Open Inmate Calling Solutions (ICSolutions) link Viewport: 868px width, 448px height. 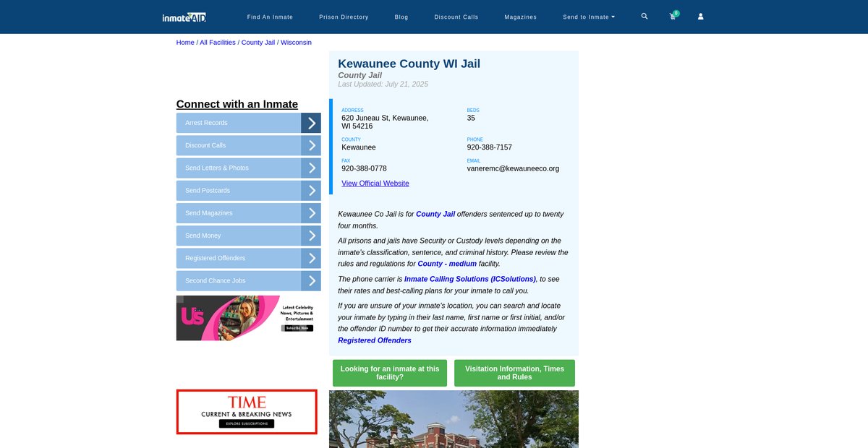pos(470,279)
